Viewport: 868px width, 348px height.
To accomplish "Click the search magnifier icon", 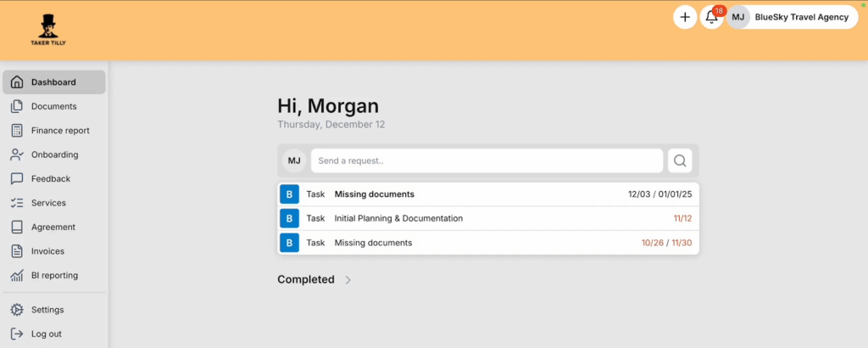I will coord(680,160).
